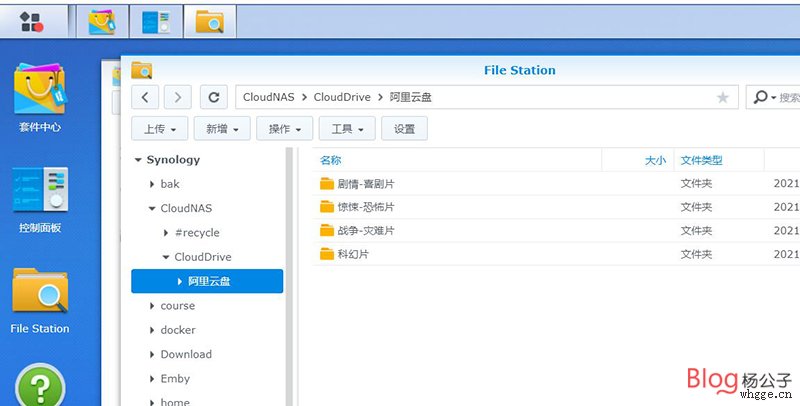800x406 pixels.
Task: Switch to Package Center in taskbar
Action: pos(102,22)
